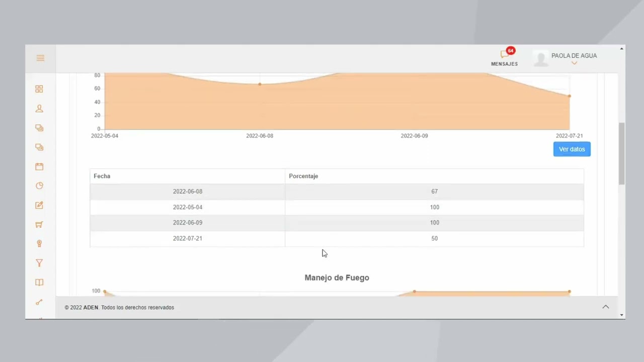Click the user avatar thumbnail

click(541, 58)
